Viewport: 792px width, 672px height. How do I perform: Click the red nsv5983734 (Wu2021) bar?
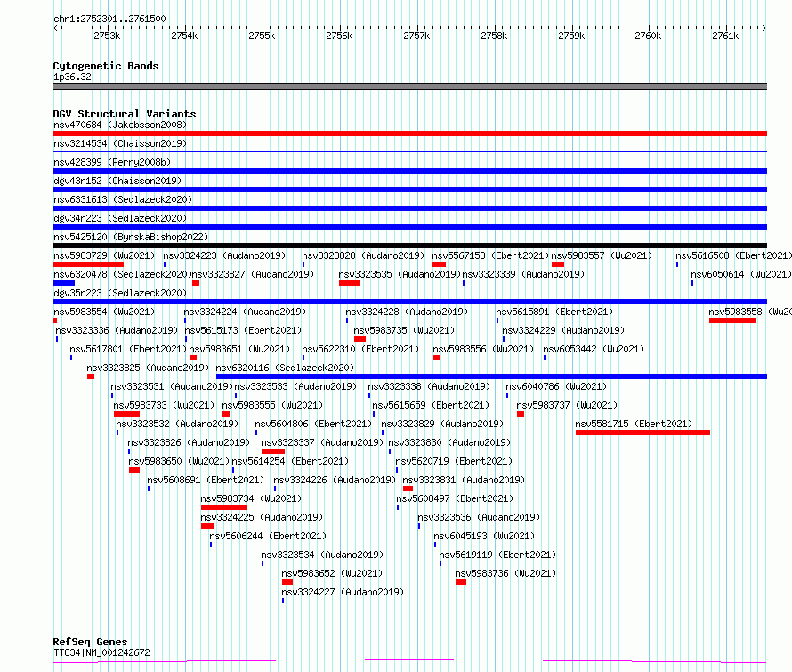click(223, 507)
